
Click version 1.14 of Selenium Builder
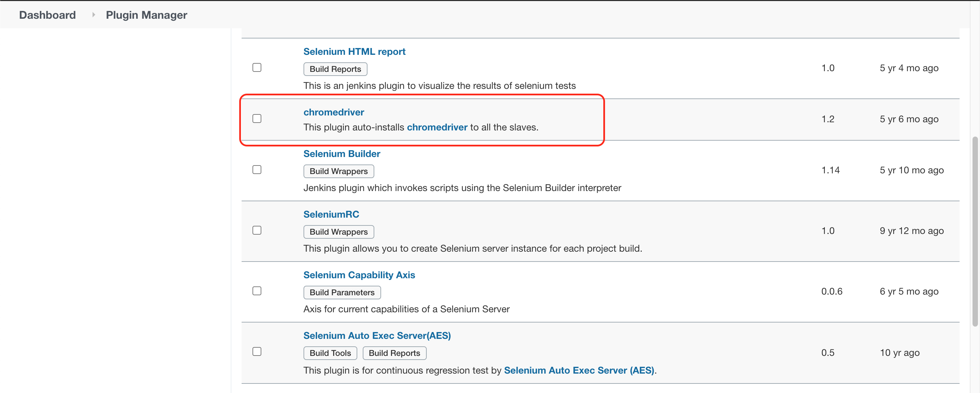click(830, 170)
